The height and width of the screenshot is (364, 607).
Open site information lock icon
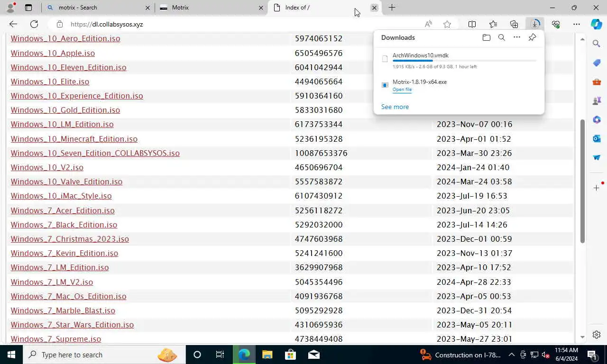pos(59,24)
